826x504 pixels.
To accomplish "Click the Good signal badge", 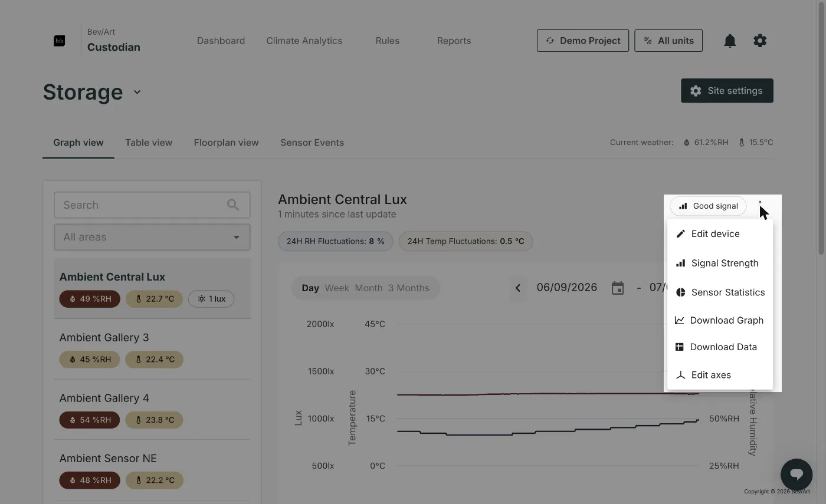I will pyautogui.click(x=708, y=206).
